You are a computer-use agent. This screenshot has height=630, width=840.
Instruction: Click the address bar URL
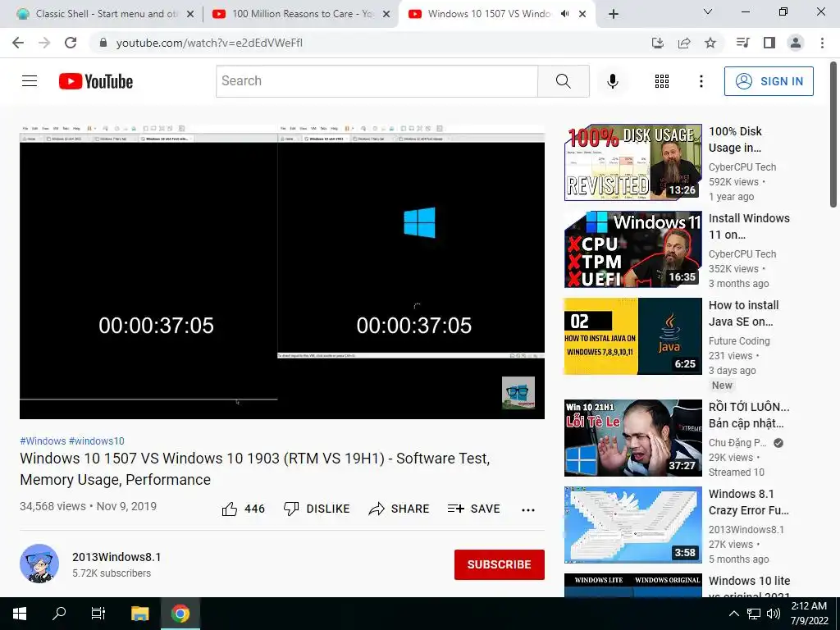tap(209, 43)
